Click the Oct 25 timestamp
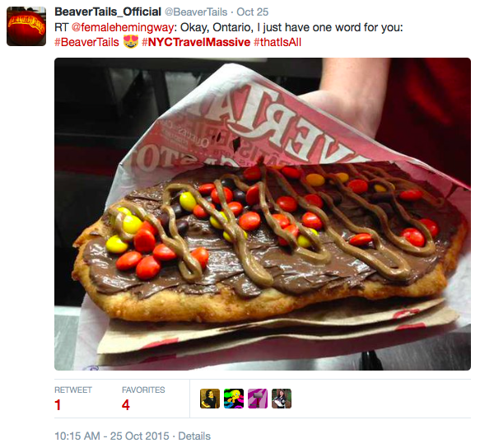The height and width of the screenshot is (448, 480). (x=253, y=12)
